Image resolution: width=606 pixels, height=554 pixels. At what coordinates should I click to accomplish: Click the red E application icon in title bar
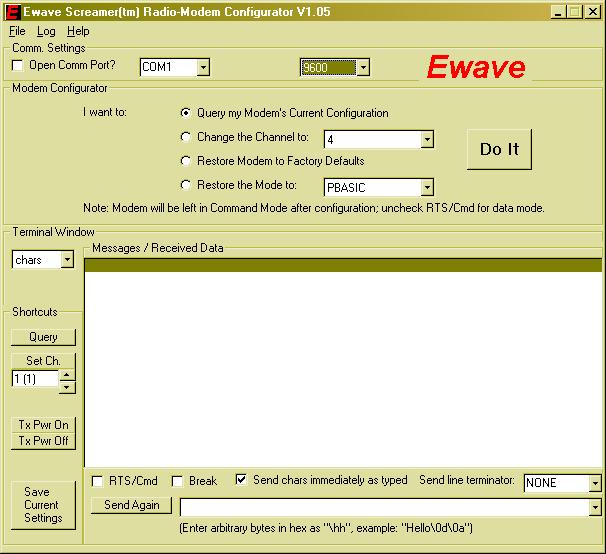tap(12, 12)
